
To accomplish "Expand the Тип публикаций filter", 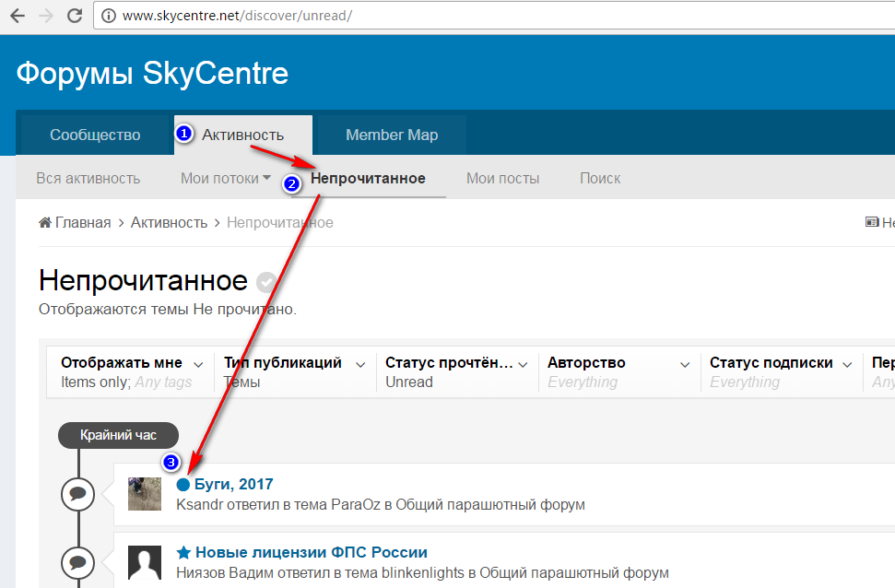I will (295, 371).
